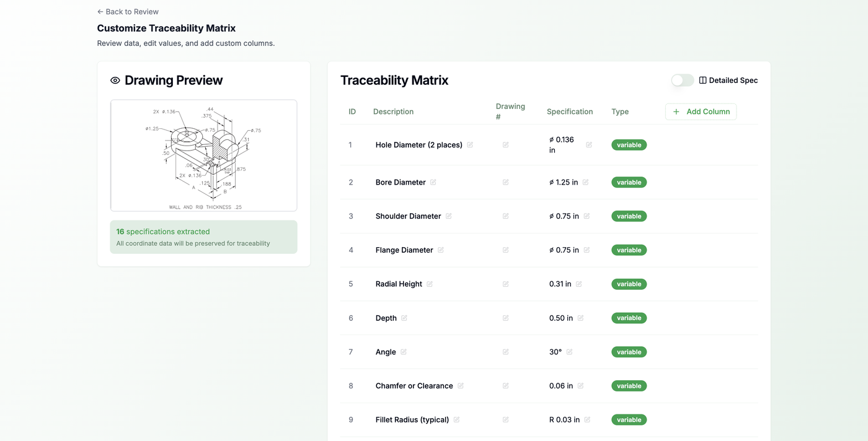
Task: Edit the Hole Diameter description with pencil icon
Action: (x=469, y=144)
